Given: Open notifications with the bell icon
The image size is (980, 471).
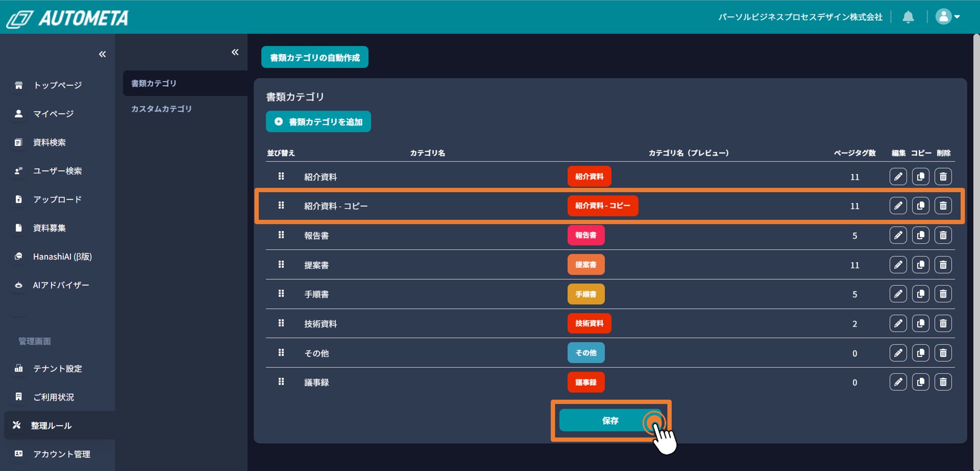Looking at the screenshot, I should 908,17.
